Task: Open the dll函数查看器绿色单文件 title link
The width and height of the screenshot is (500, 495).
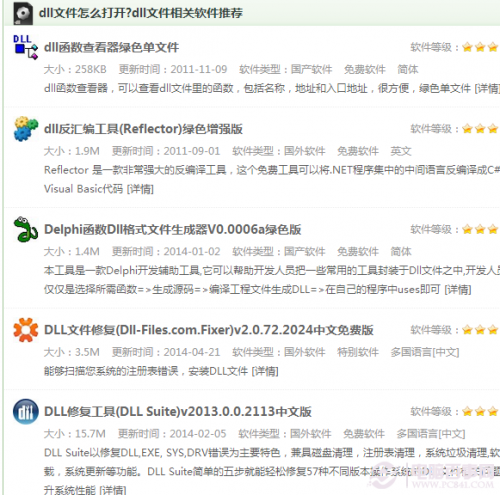Action: (x=111, y=47)
